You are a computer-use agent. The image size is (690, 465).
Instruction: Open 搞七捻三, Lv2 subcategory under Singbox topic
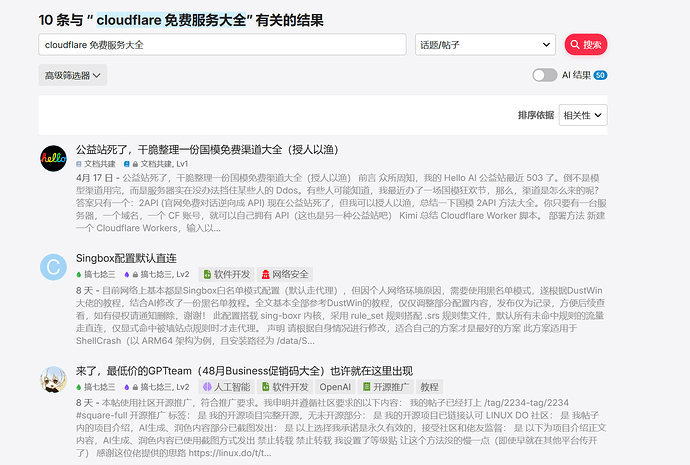[156, 275]
